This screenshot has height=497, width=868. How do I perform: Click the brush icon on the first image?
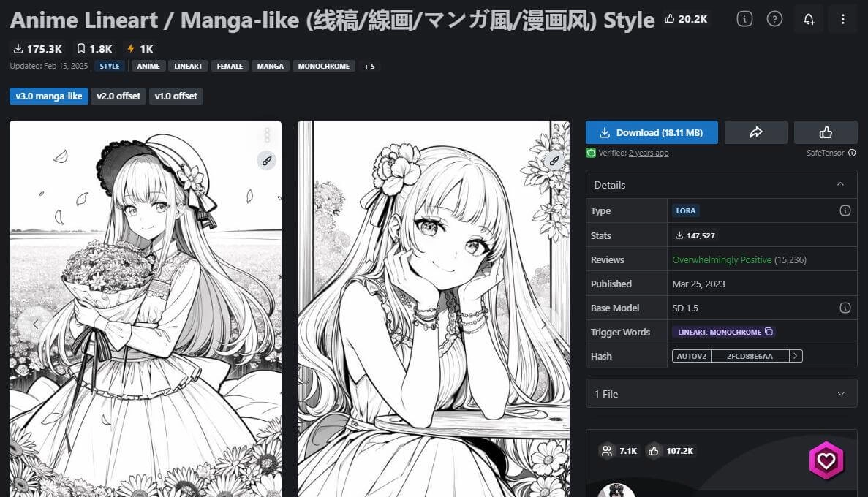(x=266, y=161)
